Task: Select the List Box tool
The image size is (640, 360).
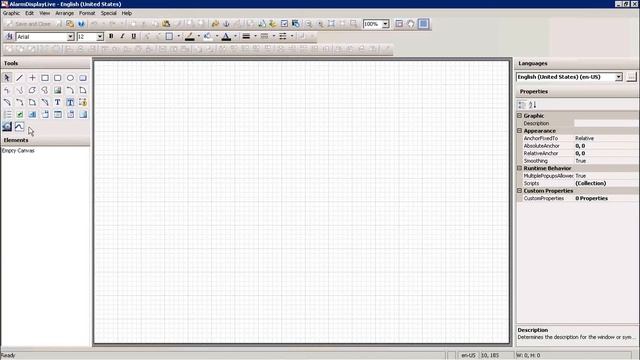Action: click(x=83, y=114)
